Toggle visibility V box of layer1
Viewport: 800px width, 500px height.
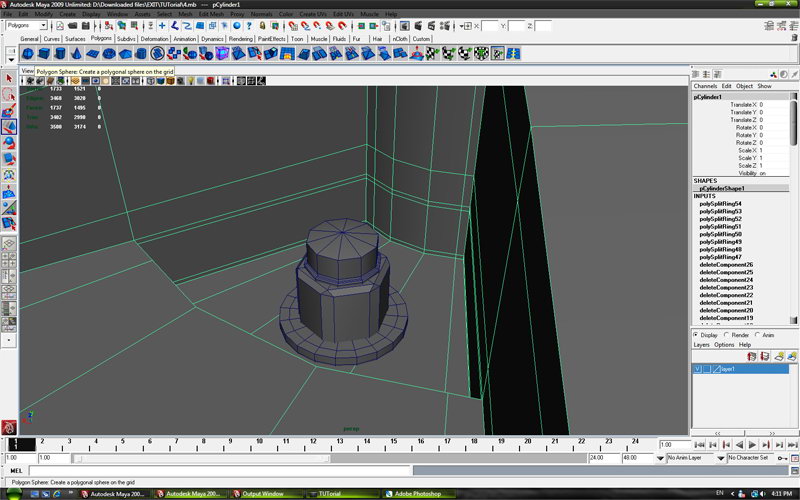click(697, 369)
